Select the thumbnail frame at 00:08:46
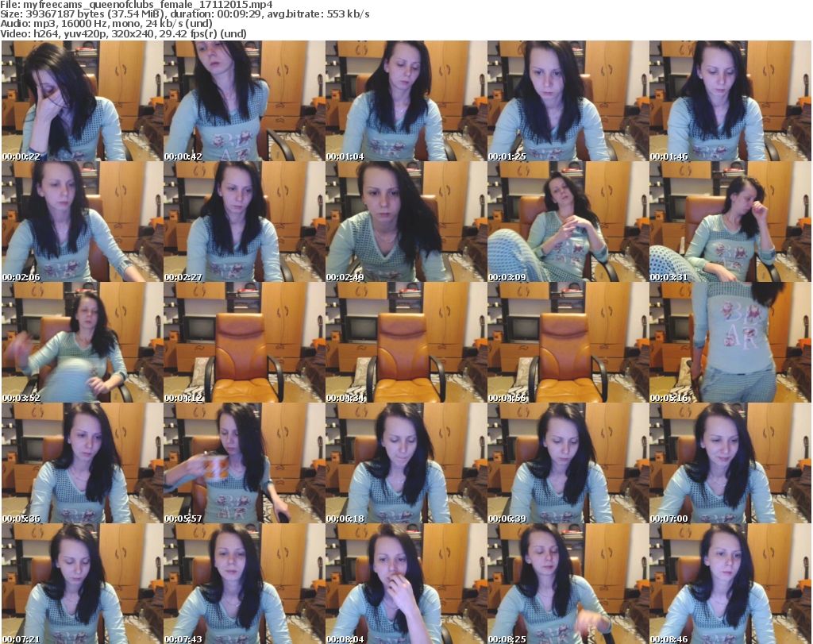 (x=730, y=584)
